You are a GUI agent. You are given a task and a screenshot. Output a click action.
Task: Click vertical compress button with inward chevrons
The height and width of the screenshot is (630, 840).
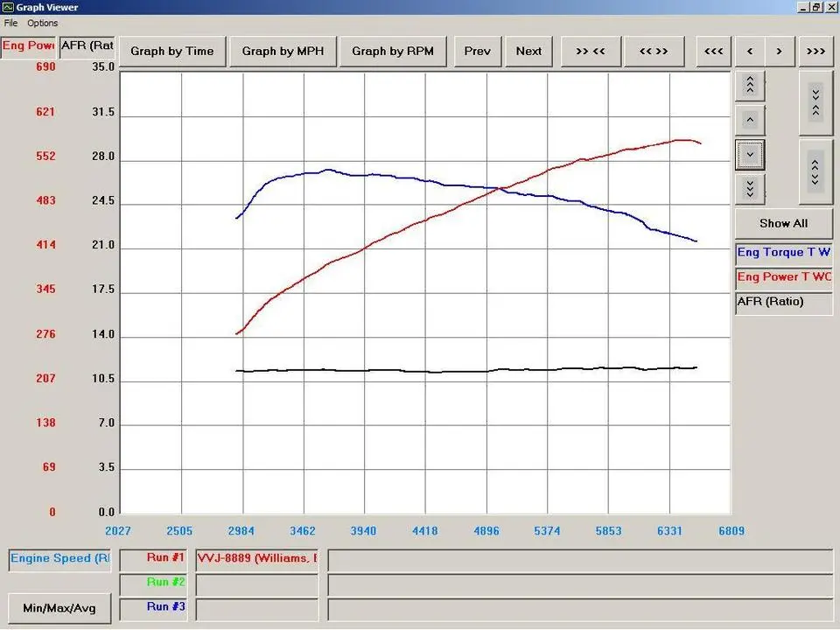pos(815,102)
